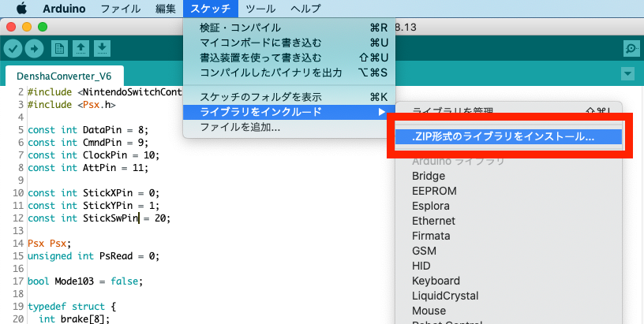Click the 'bool Mode103 = false;' line
The width and height of the screenshot is (644, 324).
point(85,281)
